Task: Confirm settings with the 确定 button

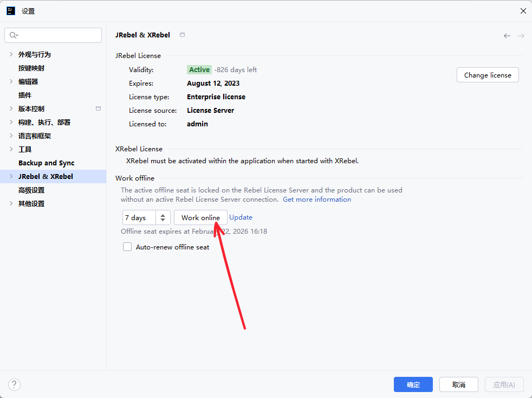Action: (x=413, y=384)
